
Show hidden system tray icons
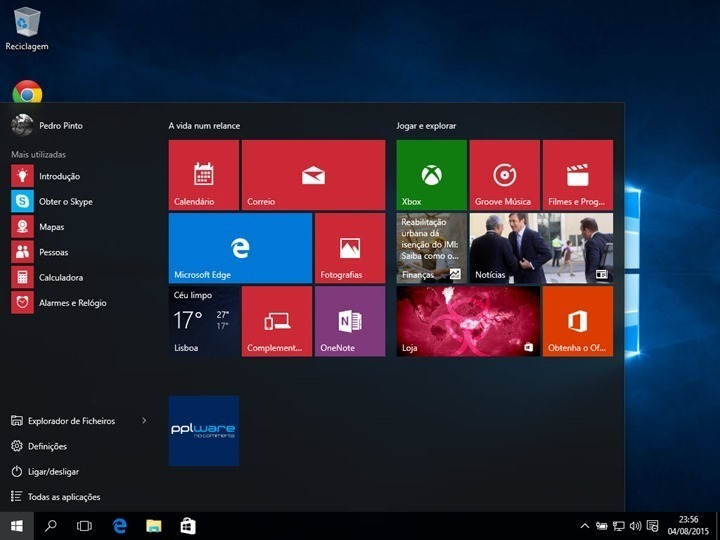(x=585, y=526)
